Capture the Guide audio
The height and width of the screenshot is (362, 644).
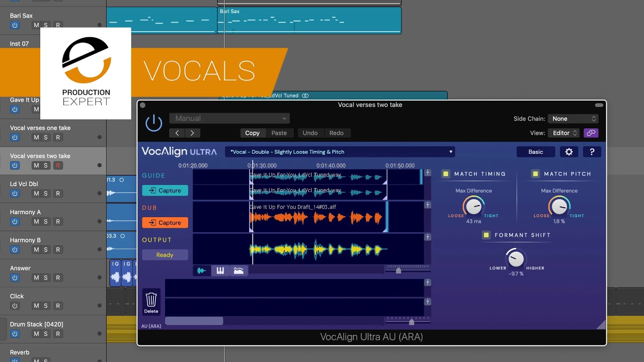pos(165,191)
